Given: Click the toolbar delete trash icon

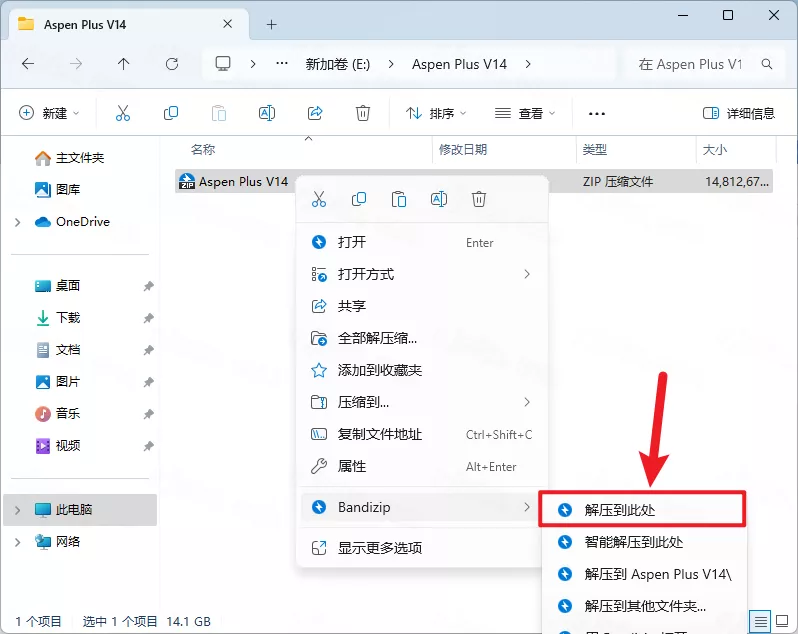Looking at the screenshot, I should click(x=363, y=113).
